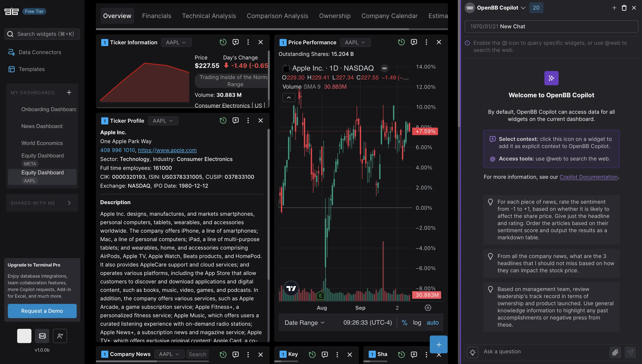Refresh the Ticker Profile widget

click(x=223, y=121)
